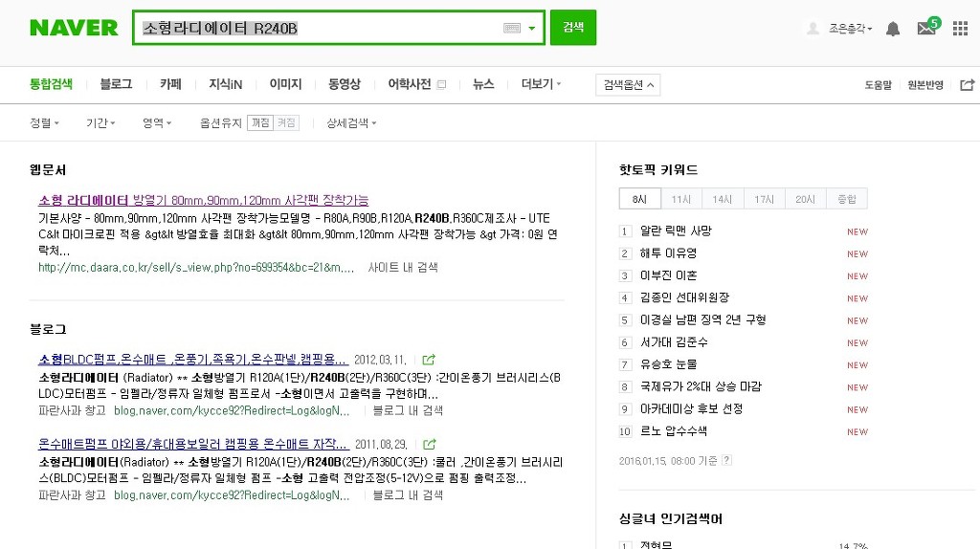Open the 조은총각 user account menu
The width and height of the screenshot is (980, 549).
point(850,29)
